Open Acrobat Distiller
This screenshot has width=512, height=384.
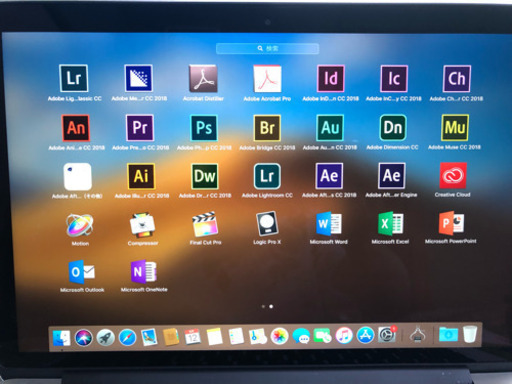203,78
